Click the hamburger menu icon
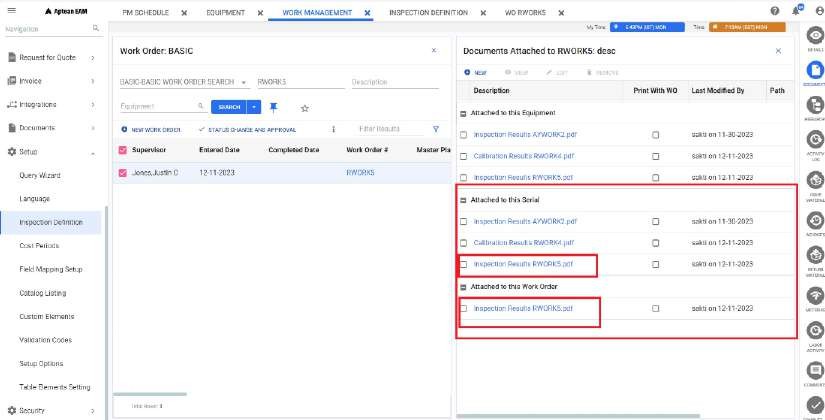The image size is (825, 420). tap(9, 10)
